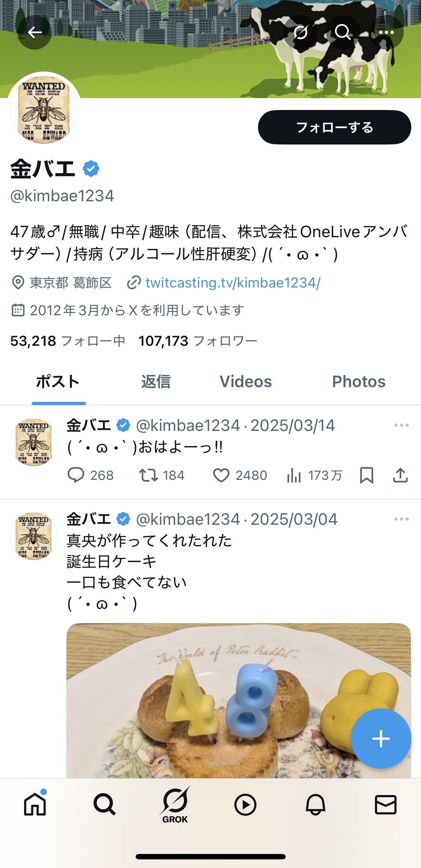This screenshot has width=421, height=868.
Task: Switch to the 返信 tab
Action: coord(156,382)
